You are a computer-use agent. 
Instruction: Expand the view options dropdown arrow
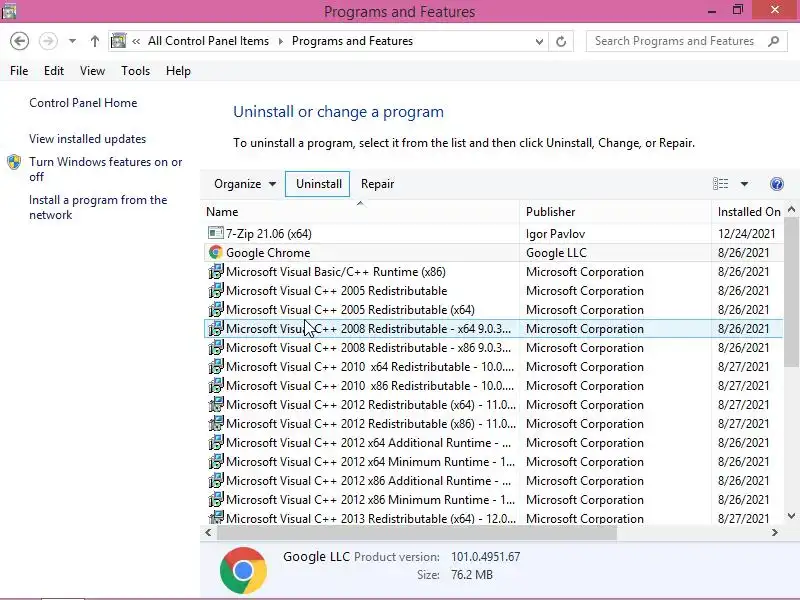[x=744, y=184]
